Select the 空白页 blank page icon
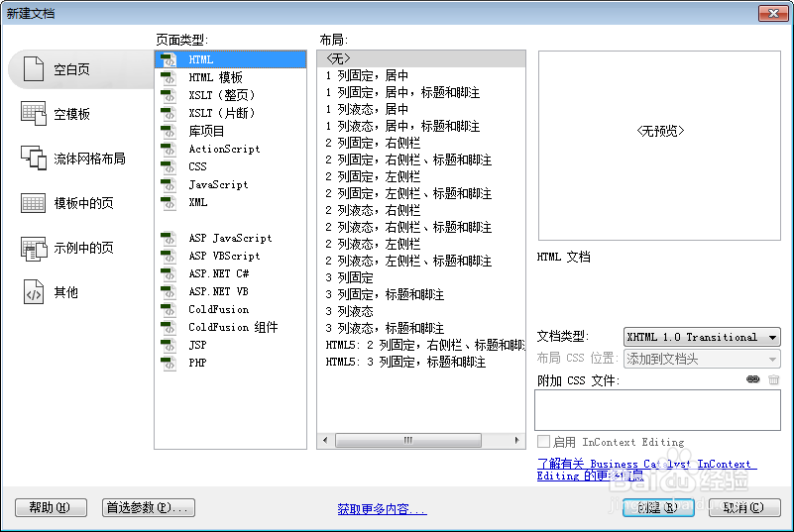The height and width of the screenshot is (532, 794). coord(34,68)
